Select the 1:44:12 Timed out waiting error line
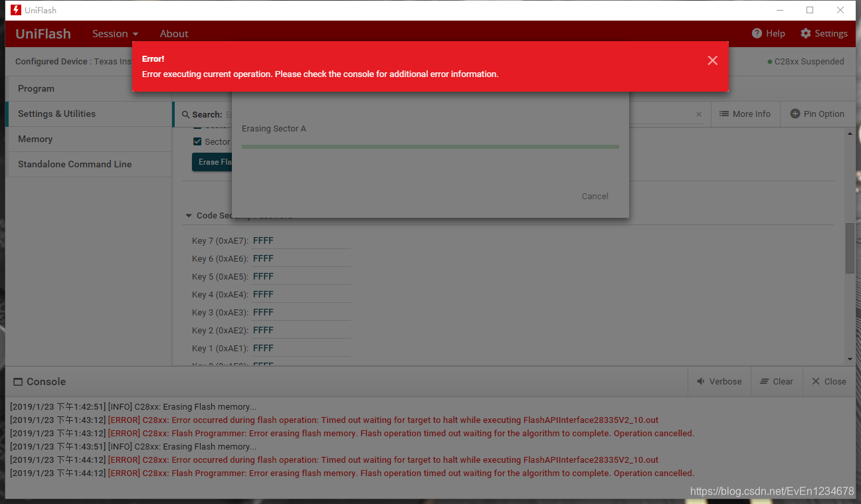 [x=334, y=460]
